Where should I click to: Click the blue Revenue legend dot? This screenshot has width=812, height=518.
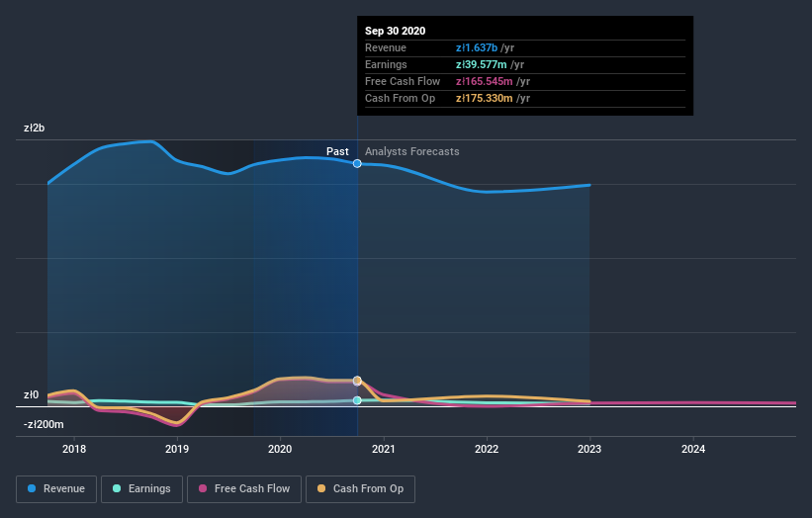pos(32,488)
